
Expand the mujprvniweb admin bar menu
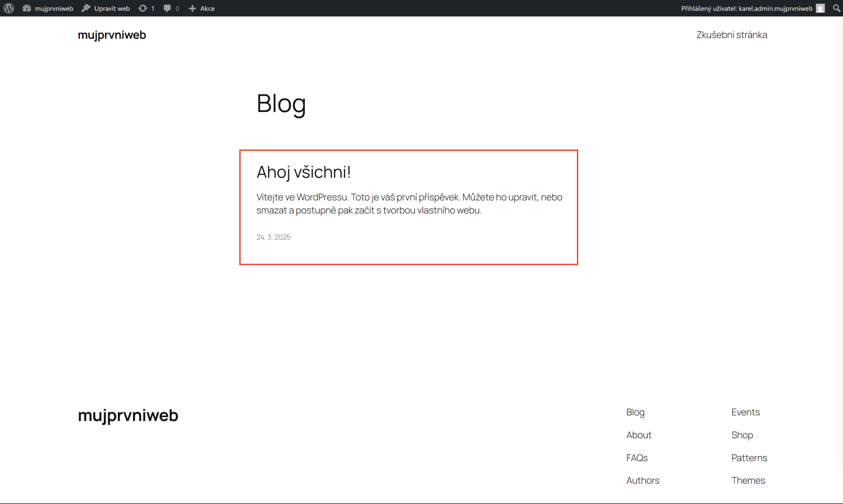click(54, 8)
